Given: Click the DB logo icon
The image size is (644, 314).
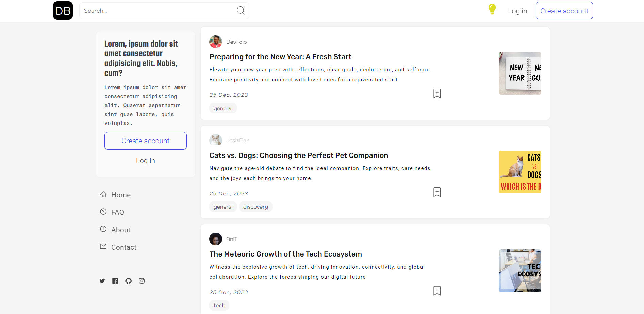Looking at the screenshot, I should [x=63, y=11].
